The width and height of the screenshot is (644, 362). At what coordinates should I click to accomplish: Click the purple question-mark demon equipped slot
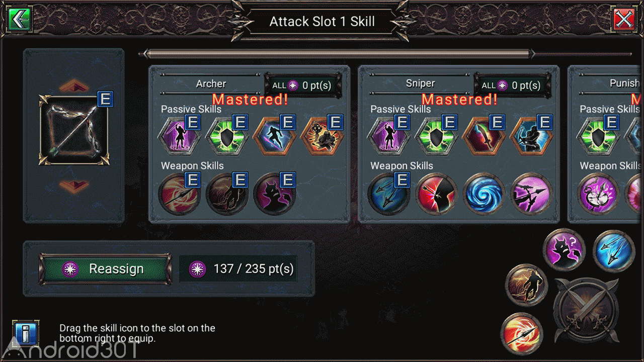coord(564,250)
